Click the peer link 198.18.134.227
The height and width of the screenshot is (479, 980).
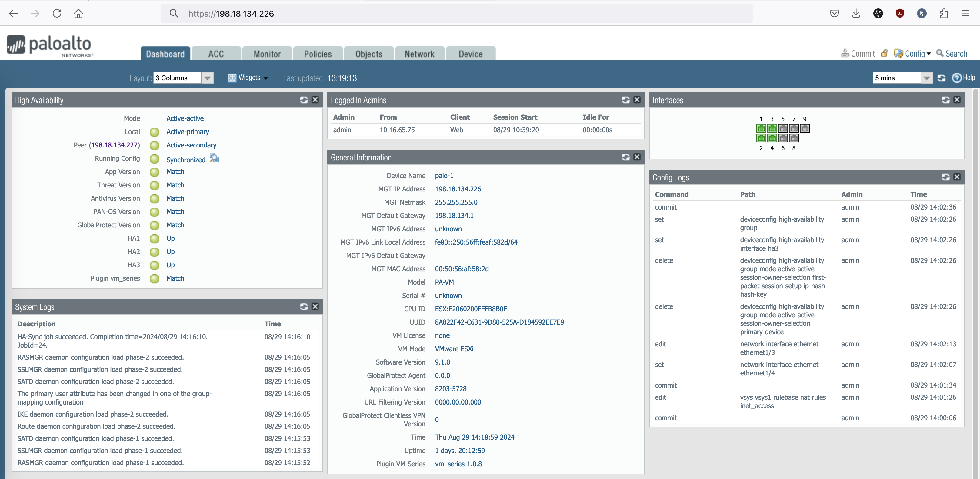(x=115, y=145)
